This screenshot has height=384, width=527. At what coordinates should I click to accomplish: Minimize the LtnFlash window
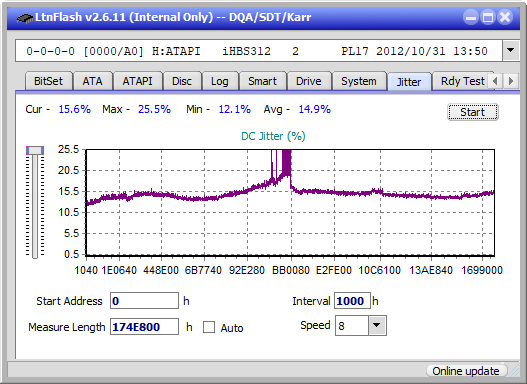coord(471,17)
